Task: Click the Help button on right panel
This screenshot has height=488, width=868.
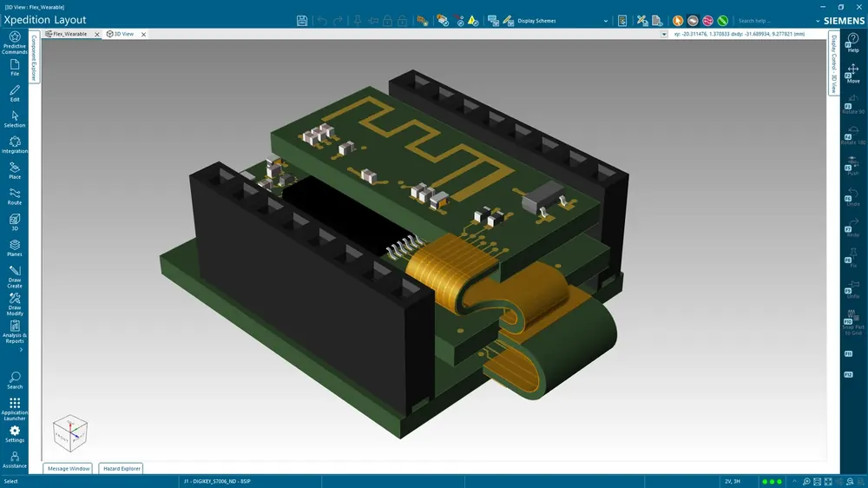Action: pos(853,43)
